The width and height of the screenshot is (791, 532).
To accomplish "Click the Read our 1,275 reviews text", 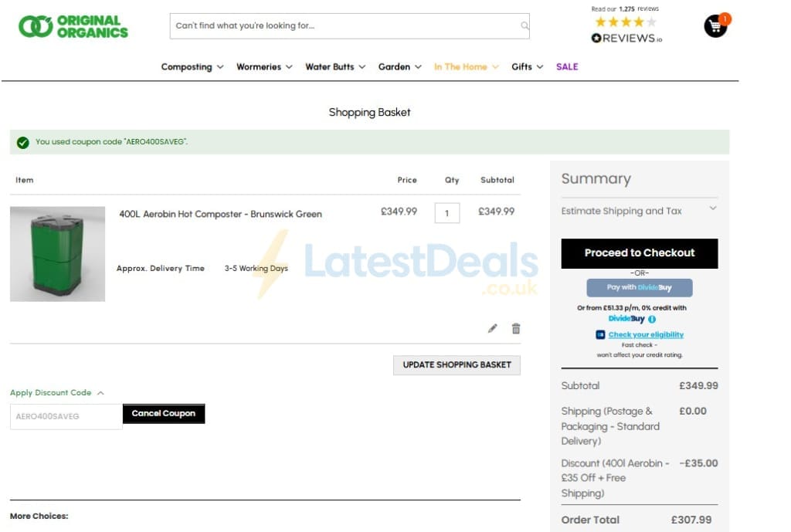I will (625, 8).
